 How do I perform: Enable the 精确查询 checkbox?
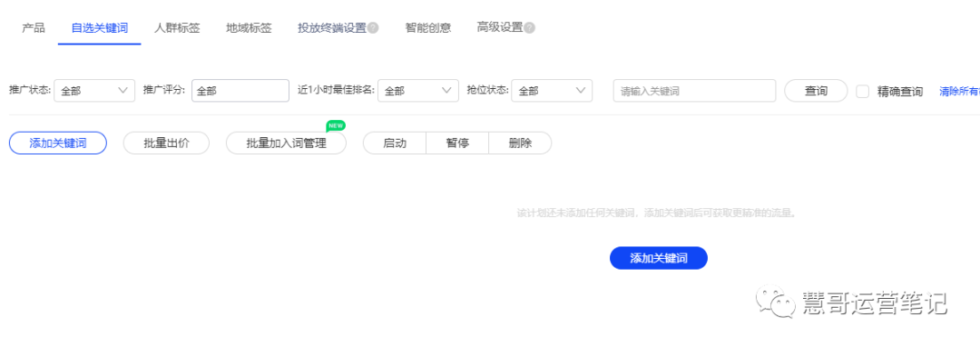coord(863,91)
